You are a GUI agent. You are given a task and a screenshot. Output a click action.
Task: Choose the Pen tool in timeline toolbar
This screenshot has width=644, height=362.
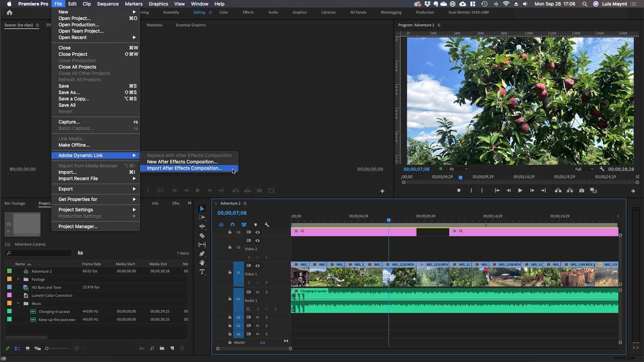pos(202,253)
